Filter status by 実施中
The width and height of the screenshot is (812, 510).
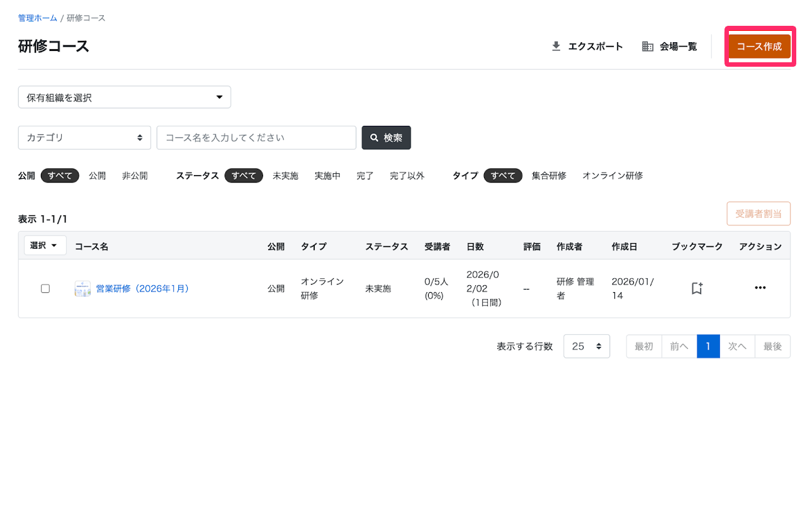[x=327, y=176]
